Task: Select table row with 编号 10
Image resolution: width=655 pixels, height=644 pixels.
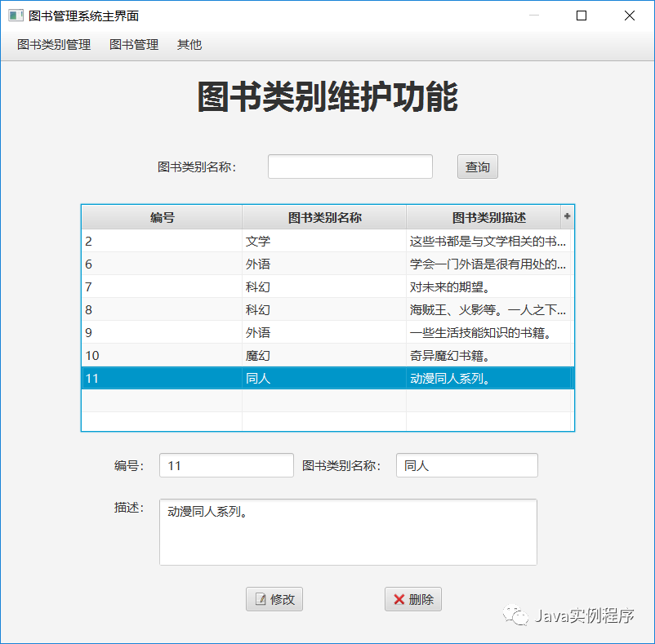Action: 328,356
